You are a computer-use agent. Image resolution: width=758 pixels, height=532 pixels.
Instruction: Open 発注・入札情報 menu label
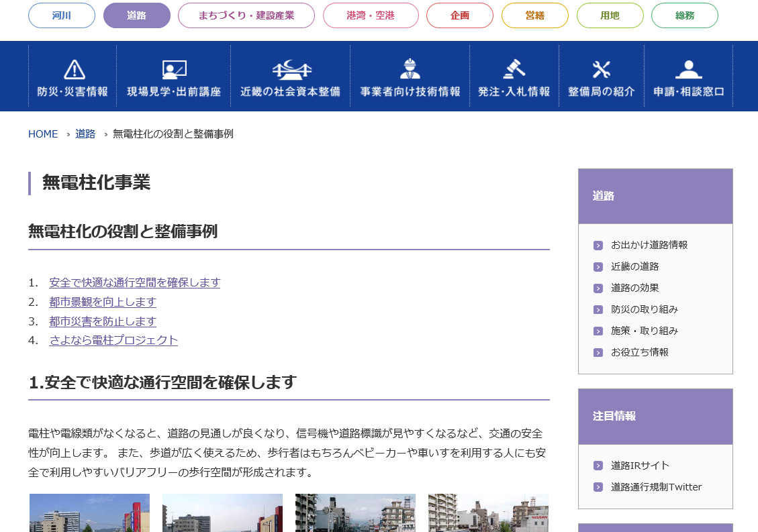[514, 92]
